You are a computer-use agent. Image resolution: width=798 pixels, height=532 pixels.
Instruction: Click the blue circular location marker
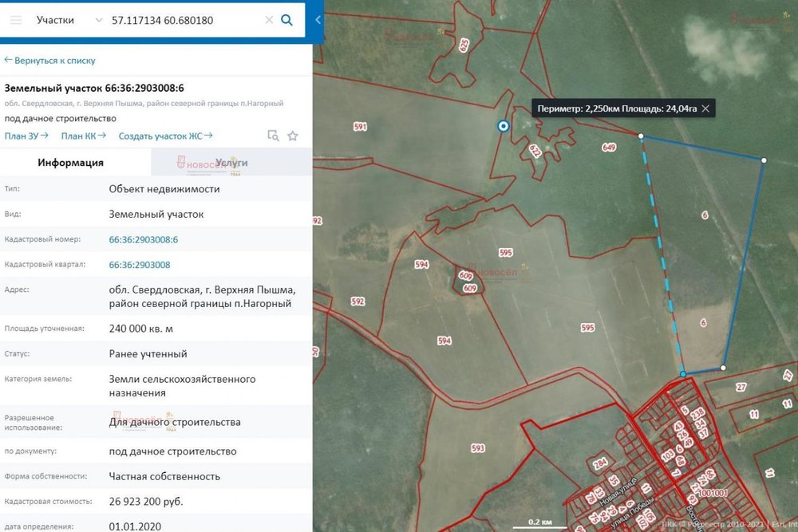(x=504, y=126)
